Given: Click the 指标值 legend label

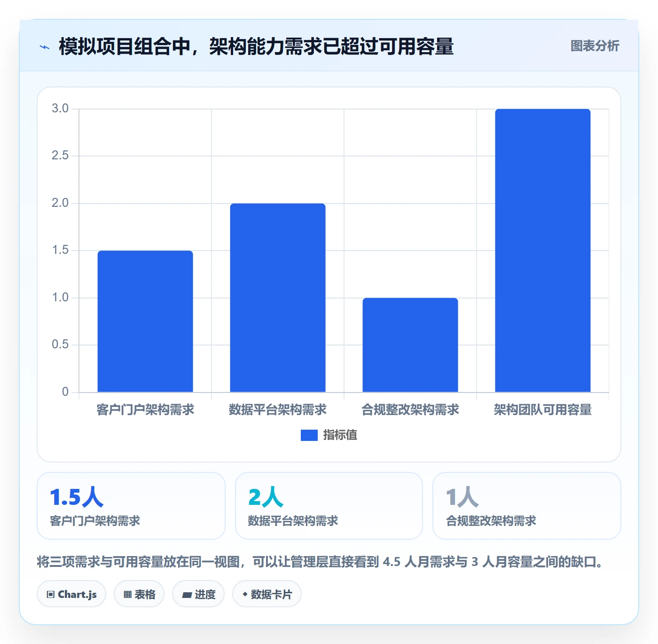Looking at the screenshot, I should click(x=340, y=435).
